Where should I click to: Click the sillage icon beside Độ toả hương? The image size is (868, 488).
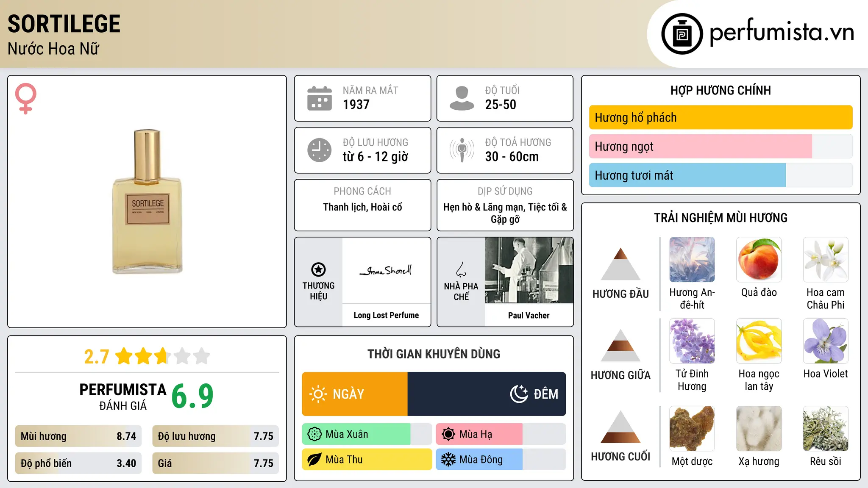[x=462, y=150]
